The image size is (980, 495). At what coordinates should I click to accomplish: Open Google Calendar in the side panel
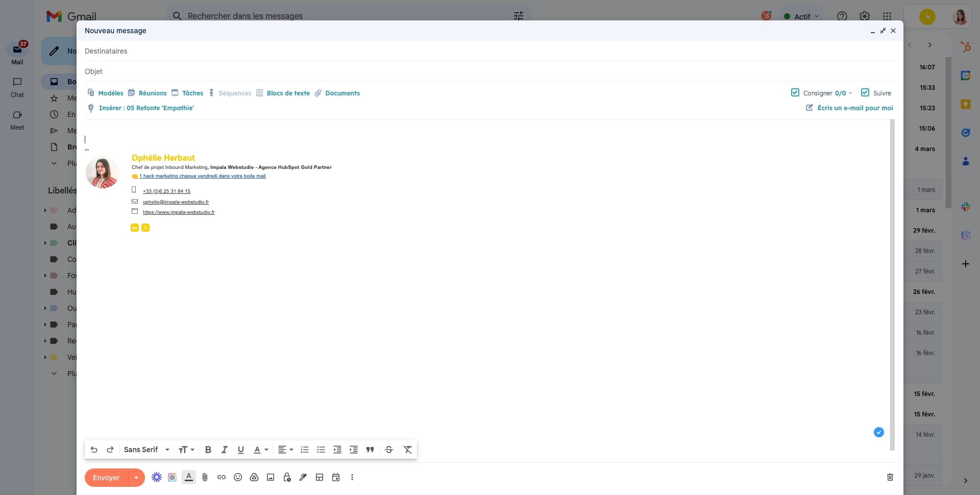[966, 75]
